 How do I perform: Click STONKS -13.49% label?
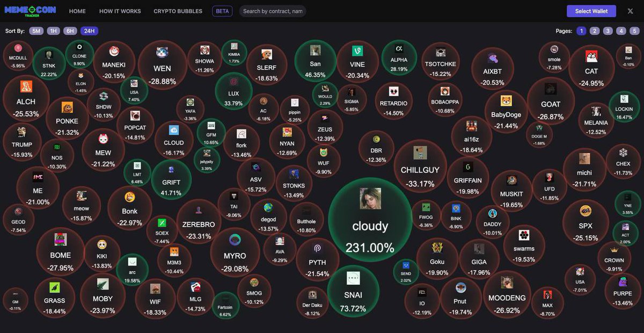294,191
